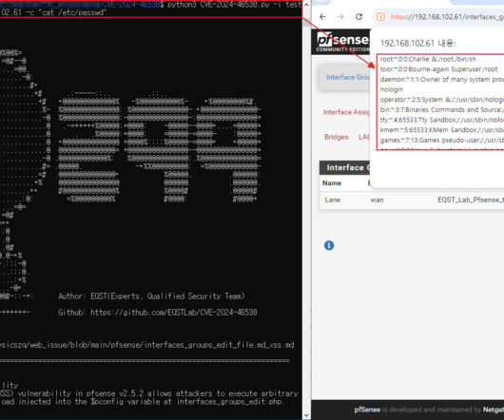Open the Interface Groups breadcrumb link

click(x=348, y=77)
